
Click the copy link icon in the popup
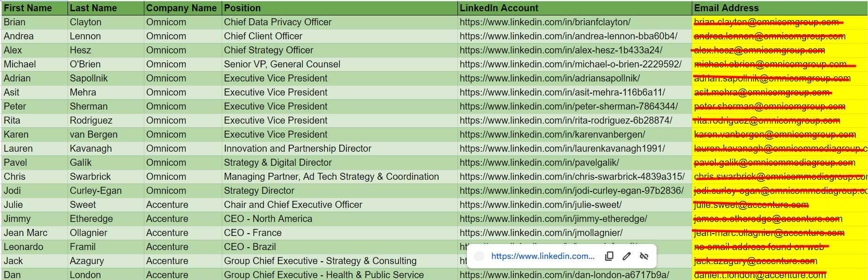click(x=609, y=256)
